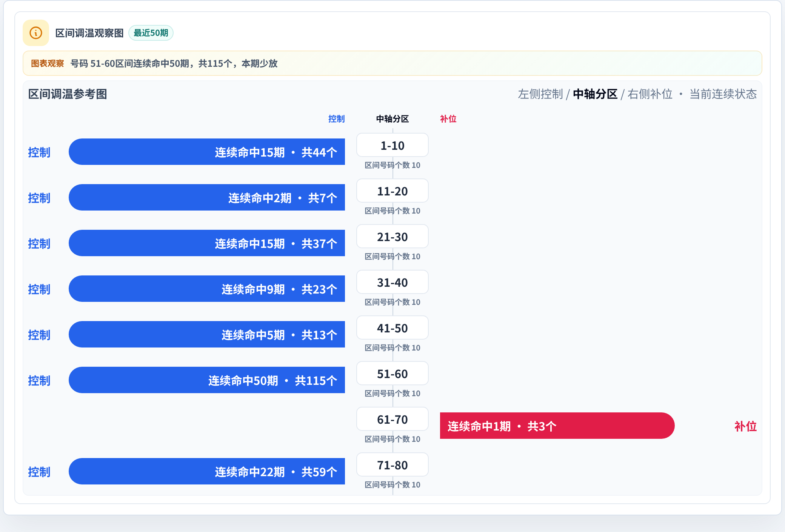Click the 右侧补位 legend text
Viewport: 785px width, 532px height.
tap(650, 94)
